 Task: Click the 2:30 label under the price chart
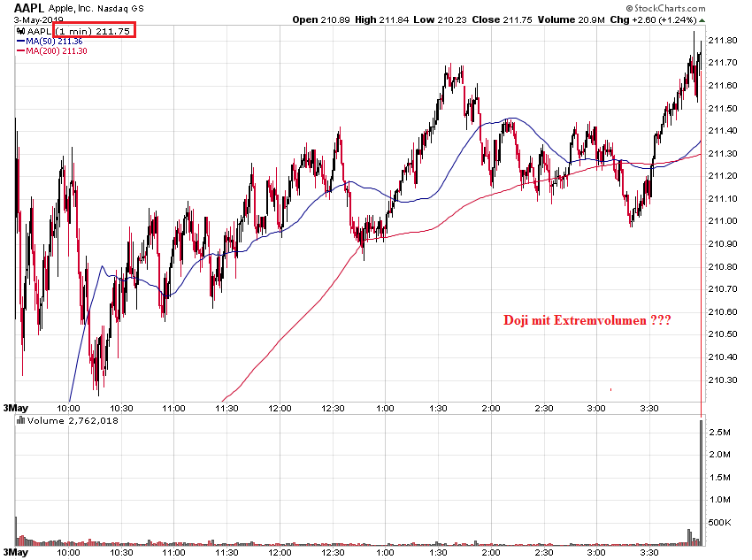point(544,408)
